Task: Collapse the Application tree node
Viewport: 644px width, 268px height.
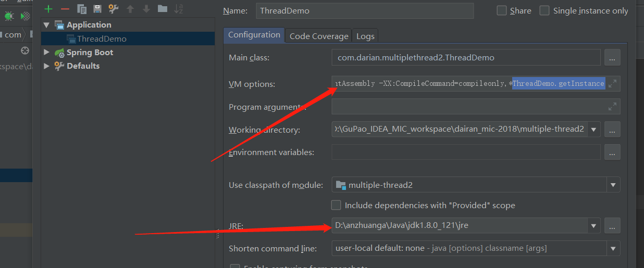Action: [46, 25]
